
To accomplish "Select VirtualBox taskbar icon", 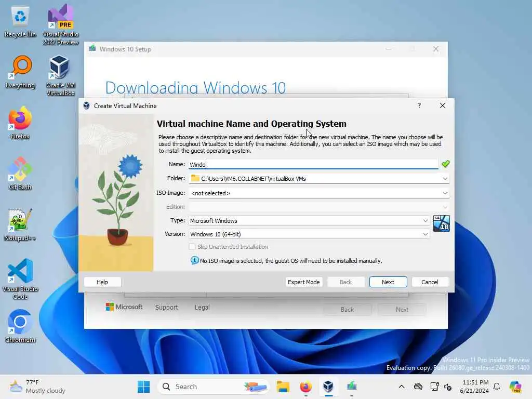I will pyautogui.click(x=328, y=387).
